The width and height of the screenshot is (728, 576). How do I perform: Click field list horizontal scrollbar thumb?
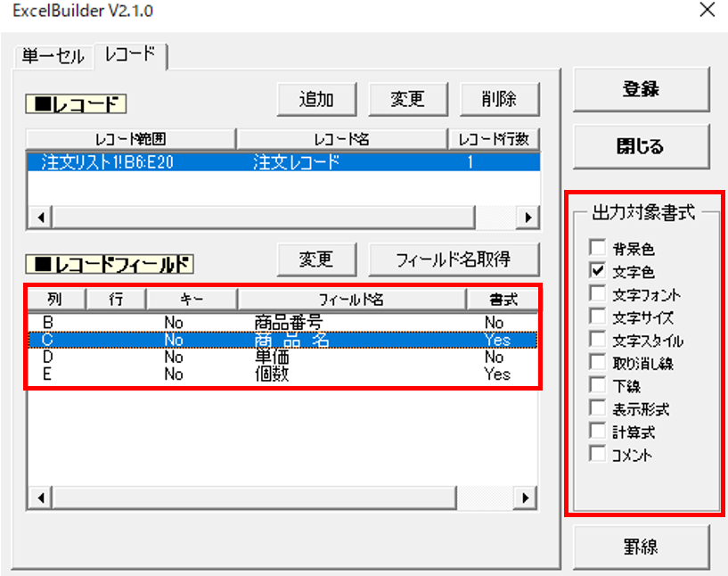pyautogui.click(x=255, y=498)
